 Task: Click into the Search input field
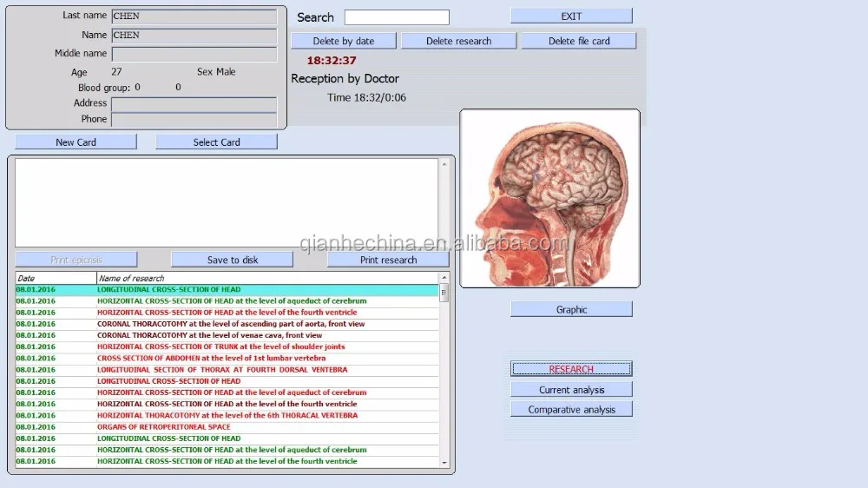(x=397, y=17)
